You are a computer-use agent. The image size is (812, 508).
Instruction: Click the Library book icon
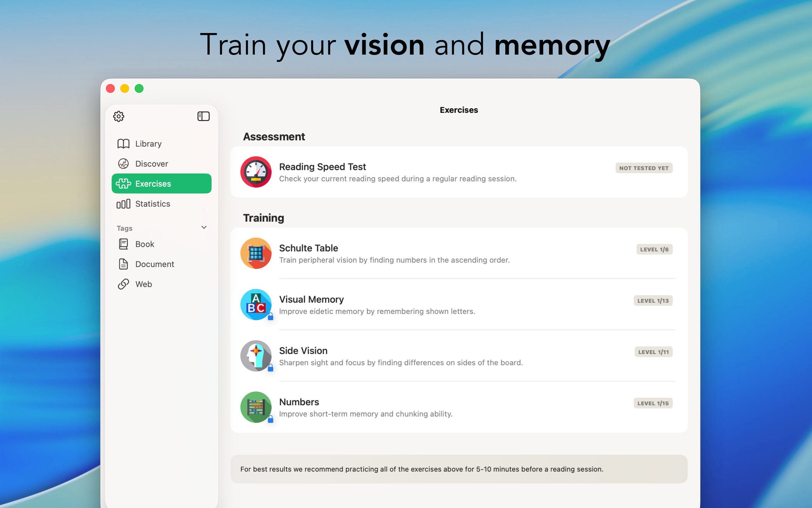pos(123,144)
